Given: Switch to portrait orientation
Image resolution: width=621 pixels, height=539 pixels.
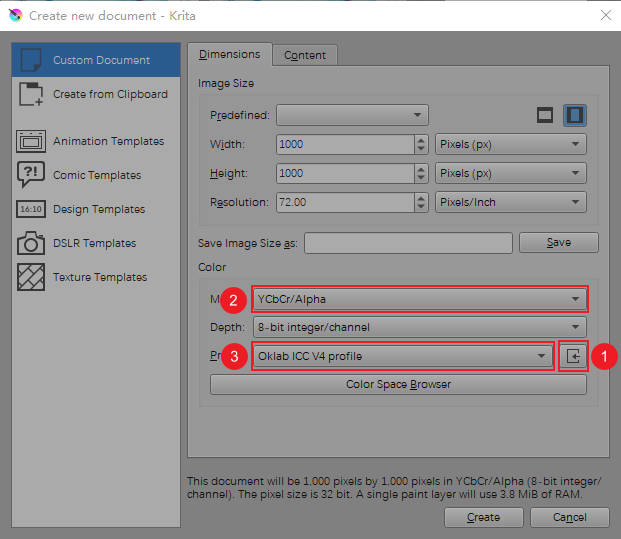Looking at the screenshot, I should [x=575, y=115].
